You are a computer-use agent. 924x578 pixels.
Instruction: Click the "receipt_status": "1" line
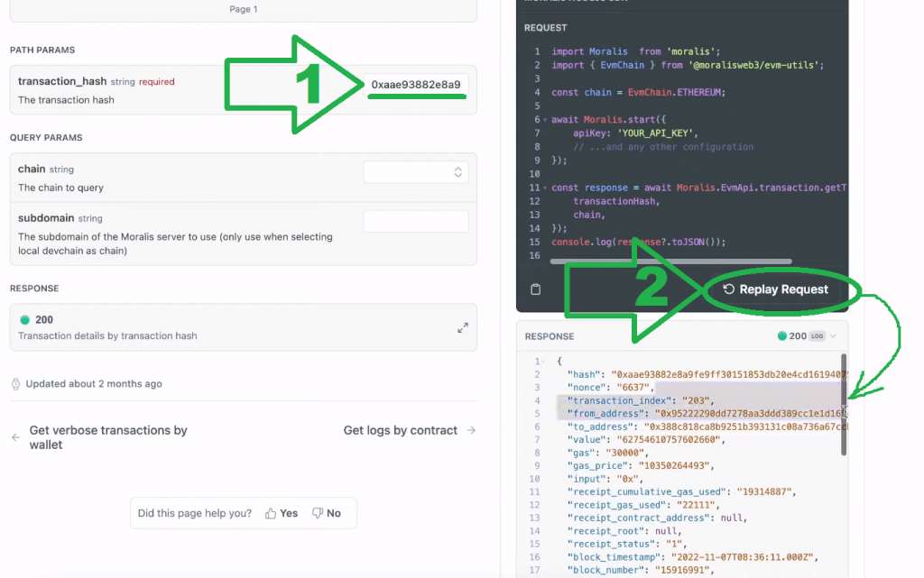coord(627,544)
